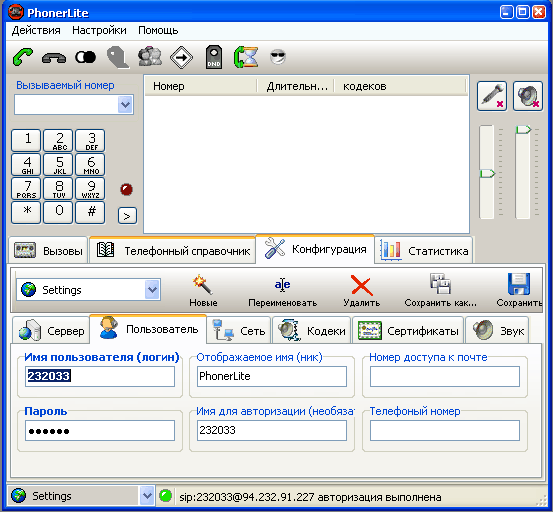Click the called number input field
The height and width of the screenshot is (512, 553).
click(66, 104)
